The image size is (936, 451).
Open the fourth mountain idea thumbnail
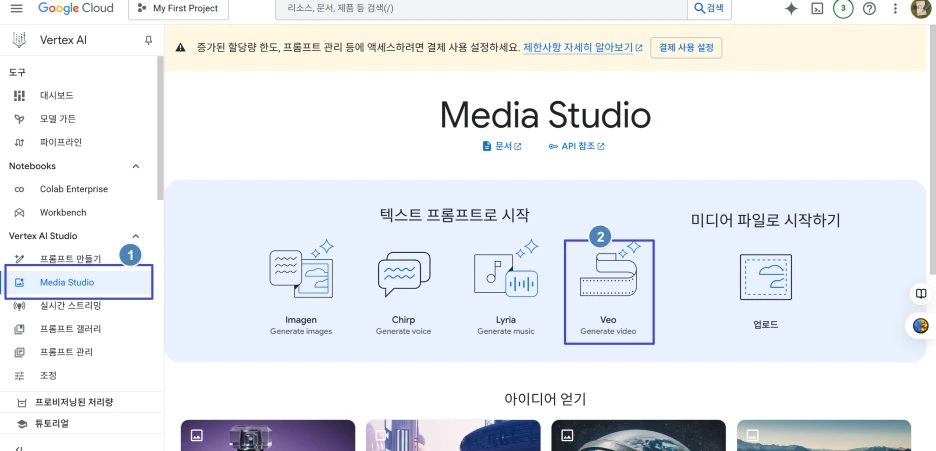(824, 435)
